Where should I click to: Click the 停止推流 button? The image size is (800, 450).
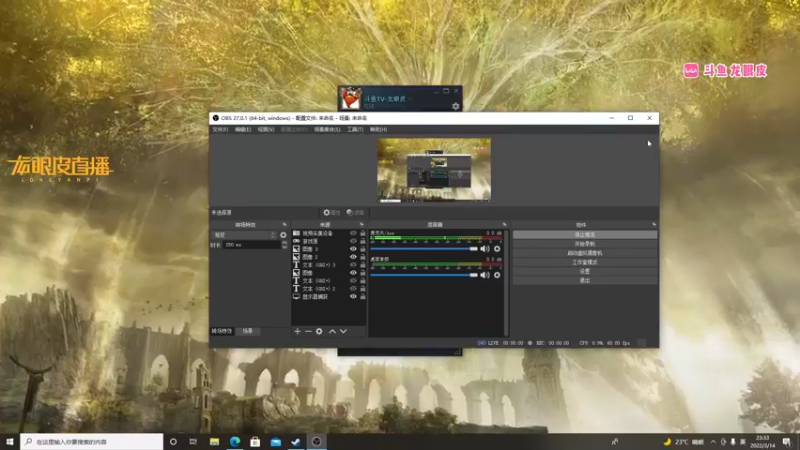tap(585, 235)
